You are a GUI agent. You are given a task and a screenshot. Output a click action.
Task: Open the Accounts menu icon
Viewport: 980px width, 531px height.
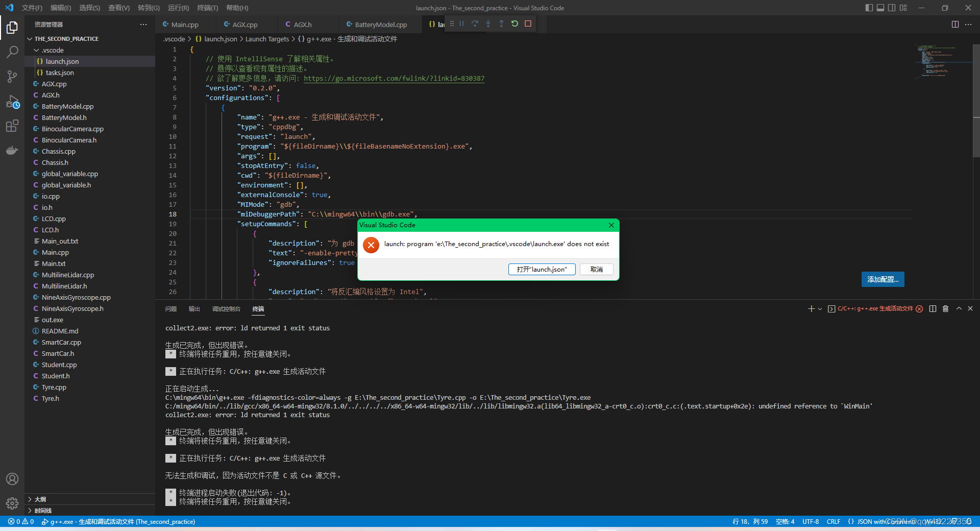point(12,479)
